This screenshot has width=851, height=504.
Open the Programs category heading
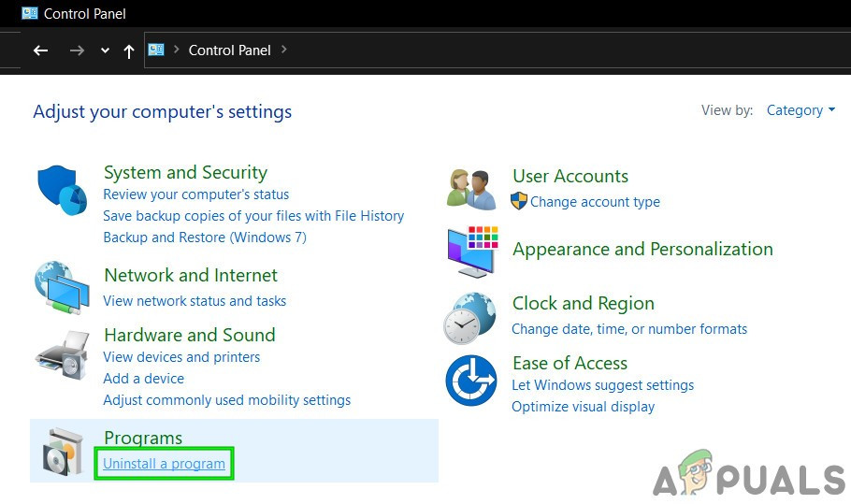tap(143, 438)
